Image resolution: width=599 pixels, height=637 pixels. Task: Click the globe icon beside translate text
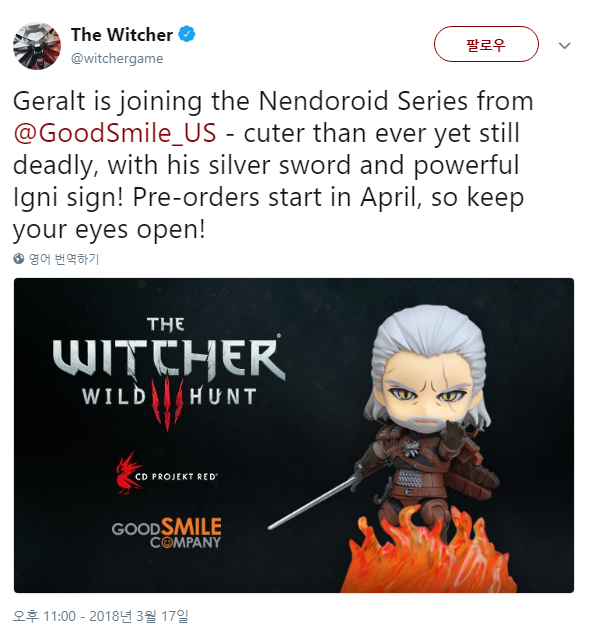point(19,258)
